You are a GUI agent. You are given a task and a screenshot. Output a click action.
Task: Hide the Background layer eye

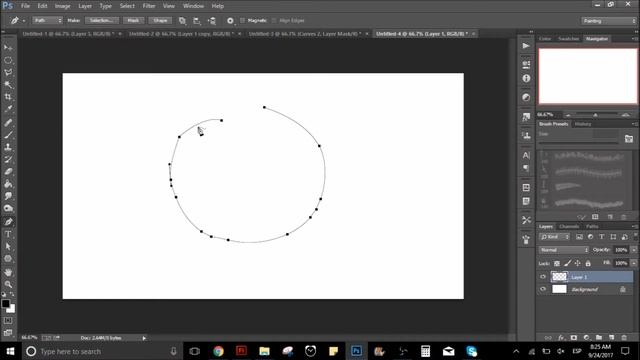click(543, 289)
